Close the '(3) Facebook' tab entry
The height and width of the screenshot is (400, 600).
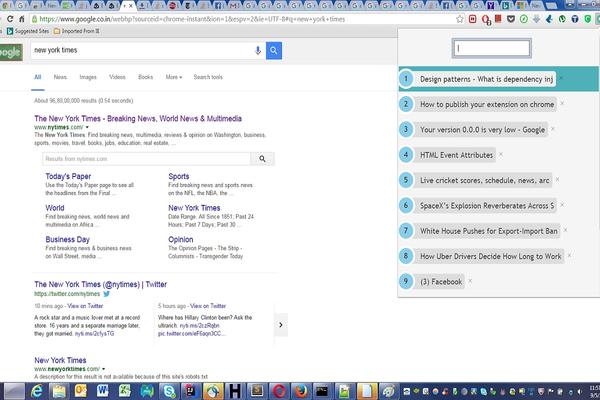tap(469, 282)
